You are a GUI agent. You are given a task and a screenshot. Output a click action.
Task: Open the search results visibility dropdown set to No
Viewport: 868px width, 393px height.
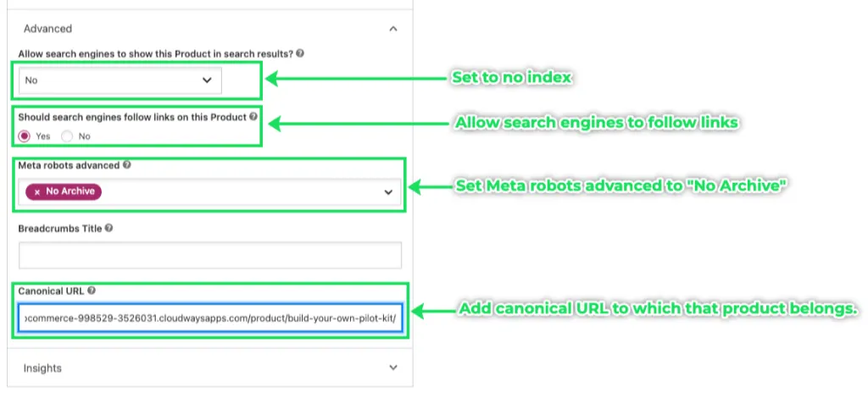(x=120, y=80)
